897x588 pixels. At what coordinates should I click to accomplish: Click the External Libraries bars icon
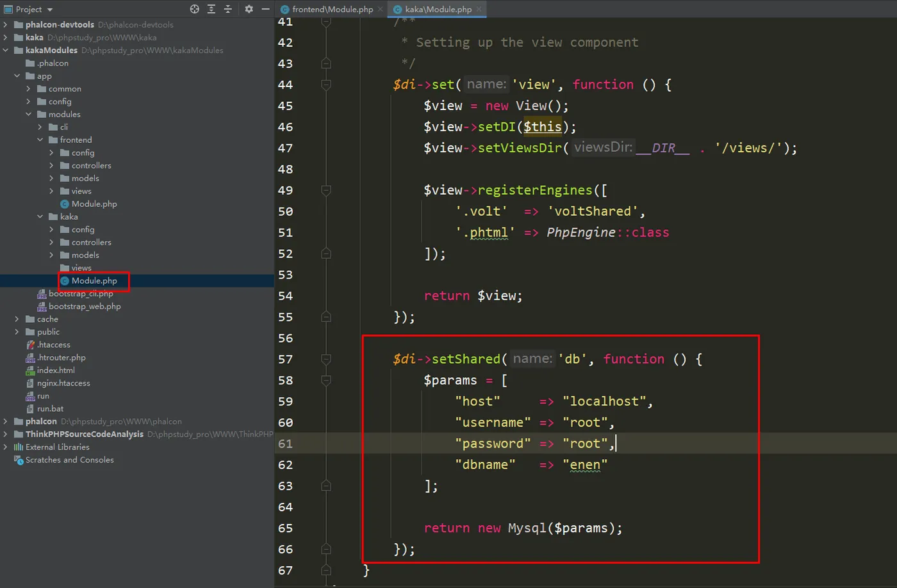pyautogui.click(x=19, y=447)
